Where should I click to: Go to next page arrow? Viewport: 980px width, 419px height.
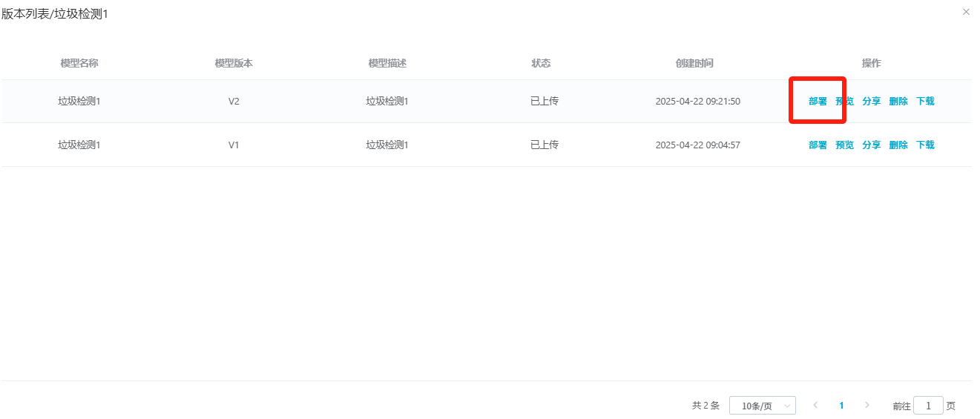click(867, 405)
